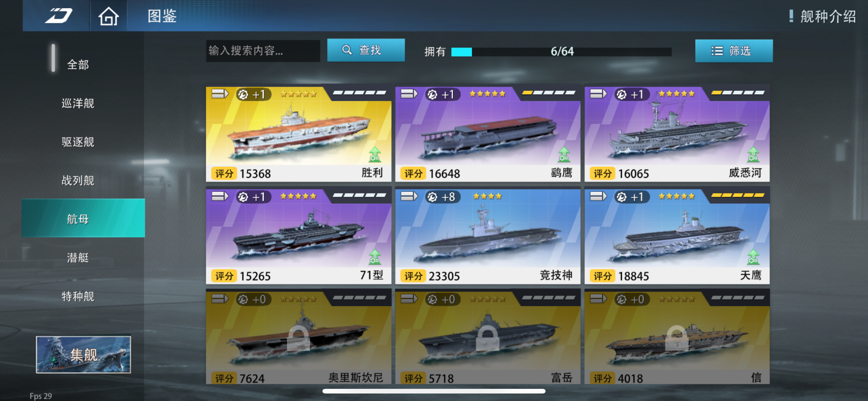Open the 71型 carrier card
Image resolution: width=868 pixels, height=401 pixels.
[298, 236]
